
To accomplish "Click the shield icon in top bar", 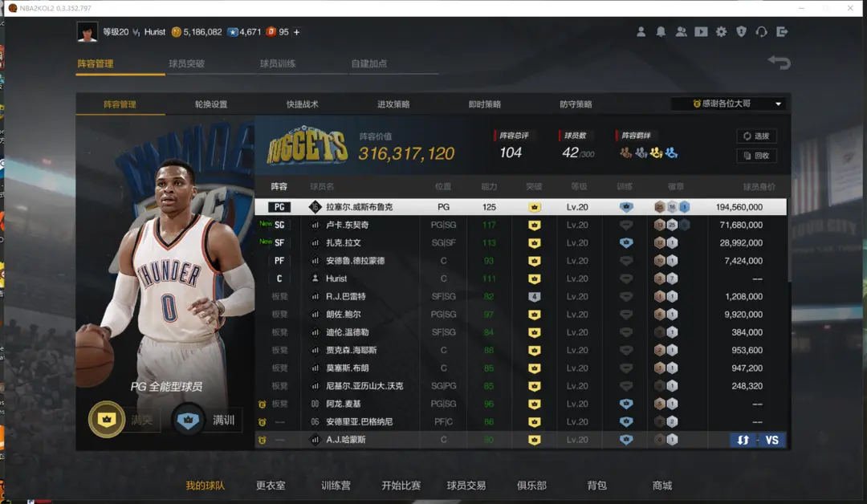I will tap(742, 32).
